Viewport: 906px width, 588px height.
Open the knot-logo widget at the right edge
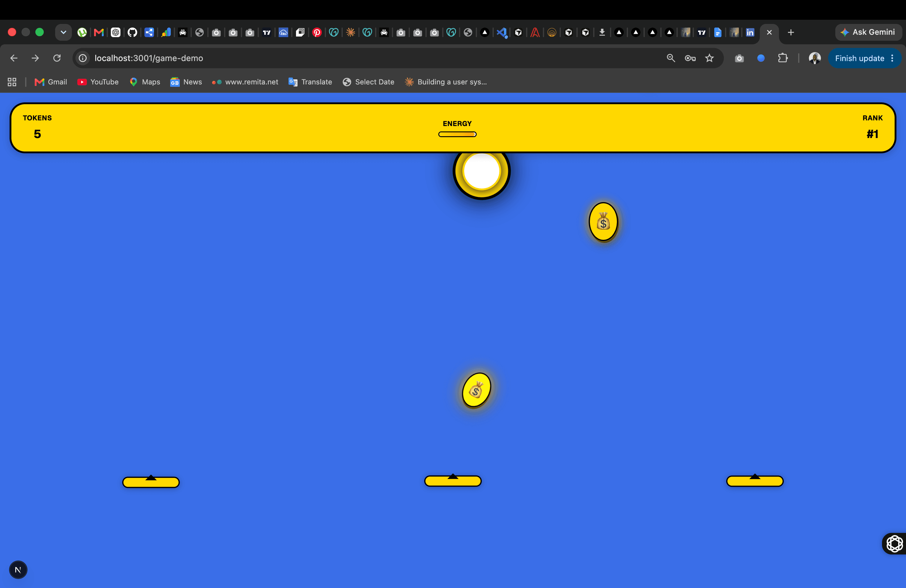coord(894,543)
